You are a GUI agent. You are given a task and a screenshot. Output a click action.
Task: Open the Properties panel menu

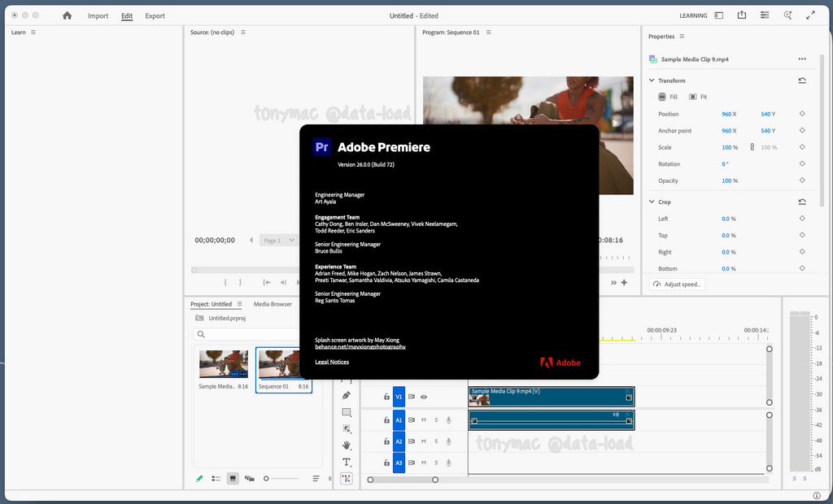(x=683, y=37)
